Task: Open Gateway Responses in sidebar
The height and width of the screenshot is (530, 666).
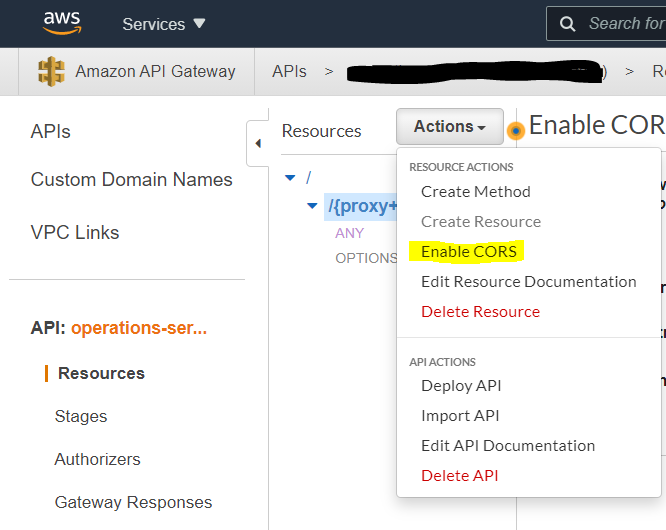Action: click(133, 502)
